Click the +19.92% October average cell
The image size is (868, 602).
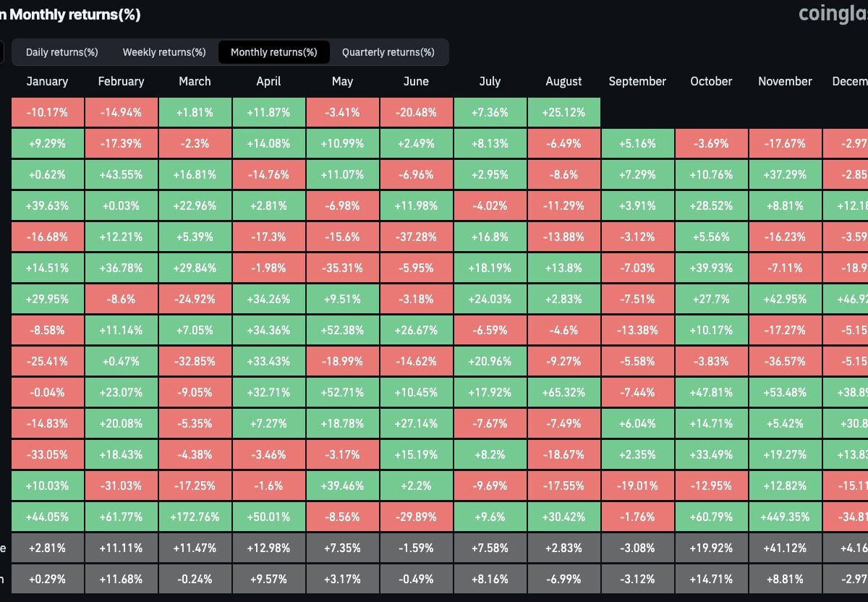[711, 548]
